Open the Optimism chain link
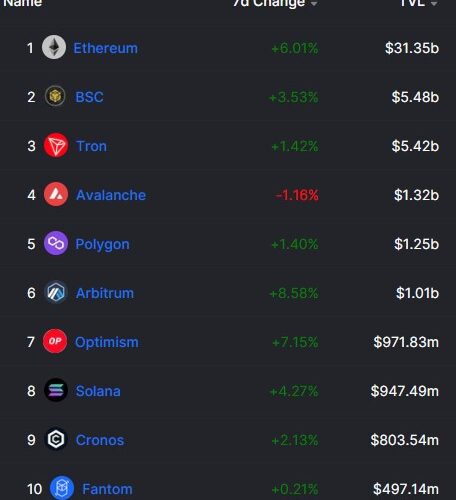 coord(107,342)
